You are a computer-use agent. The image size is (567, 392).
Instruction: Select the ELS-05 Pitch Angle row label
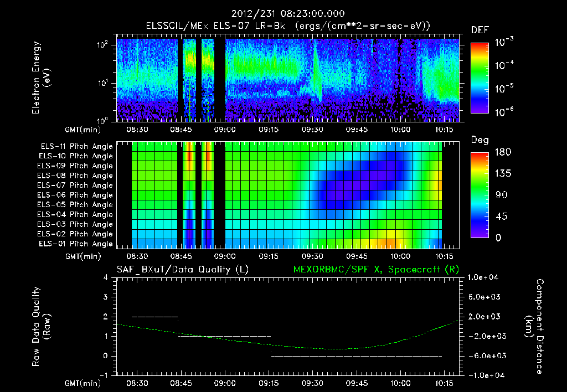[x=75, y=205]
